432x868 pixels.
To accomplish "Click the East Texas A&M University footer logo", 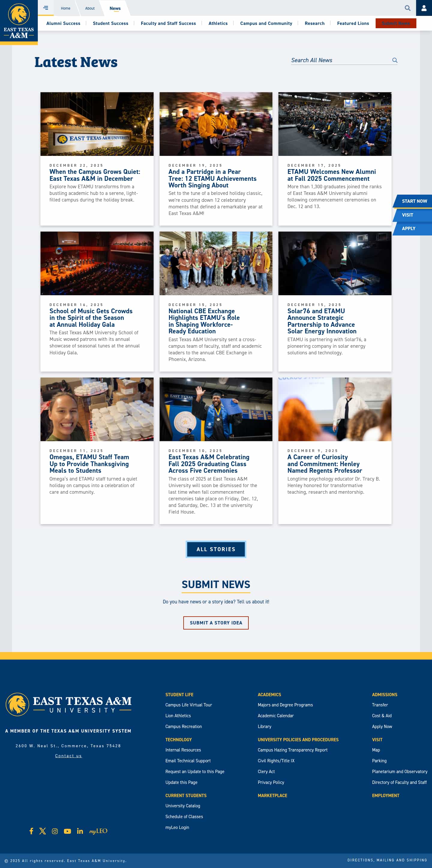I will (x=68, y=704).
